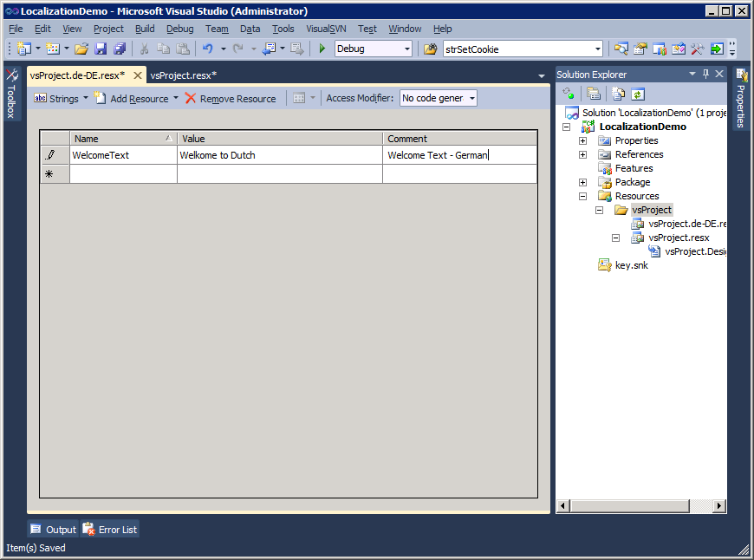Open the File menu

(16, 29)
